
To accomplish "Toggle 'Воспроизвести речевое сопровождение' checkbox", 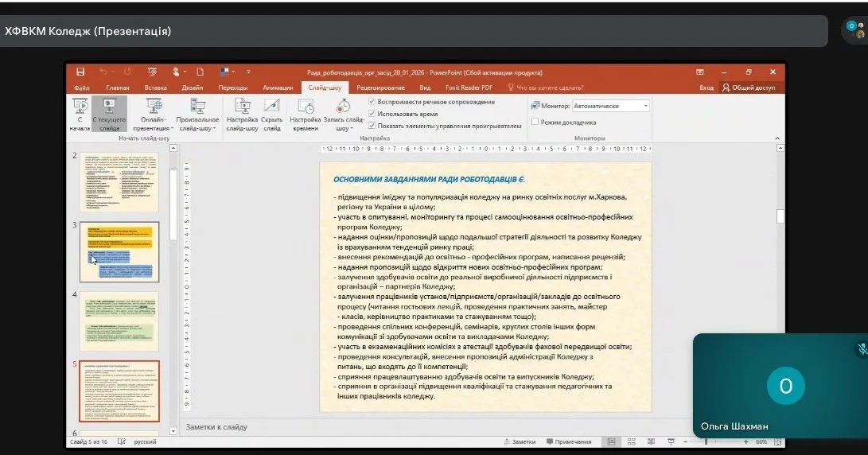I will click(x=372, y=102).
